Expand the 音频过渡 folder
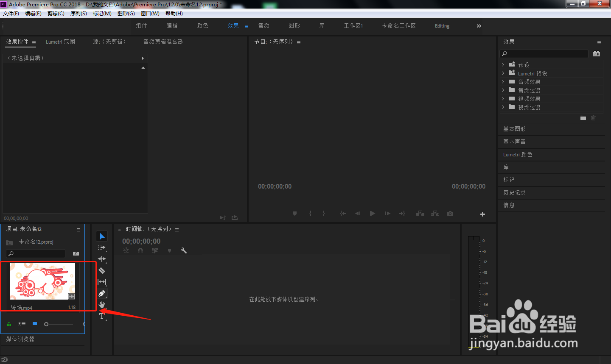This screenshot has height=364, width=611. [x=503, y=90]
